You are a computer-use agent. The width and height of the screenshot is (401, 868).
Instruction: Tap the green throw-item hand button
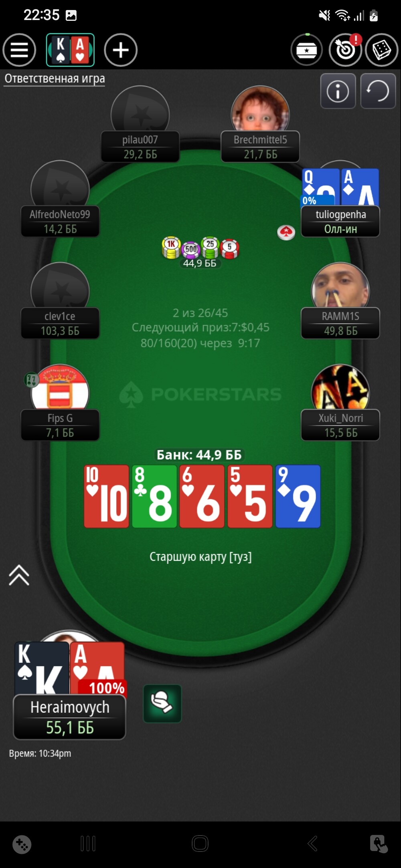[x=162, y=704]
